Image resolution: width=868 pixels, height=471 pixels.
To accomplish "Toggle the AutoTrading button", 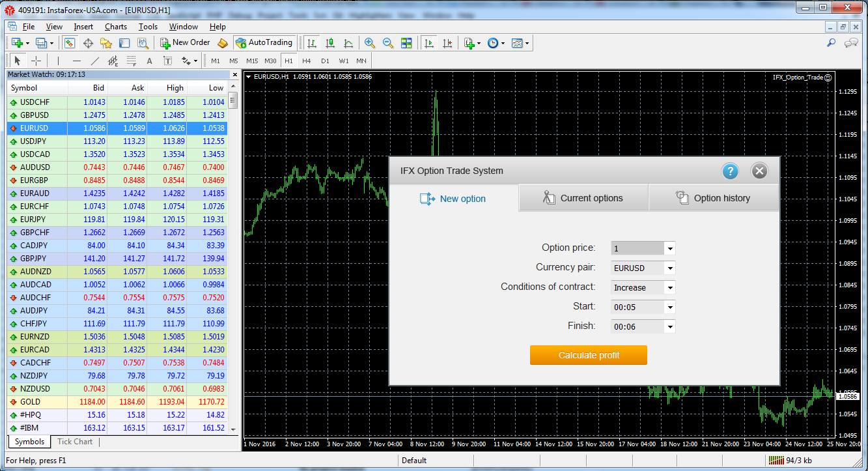I will click(x=264, y=43).
